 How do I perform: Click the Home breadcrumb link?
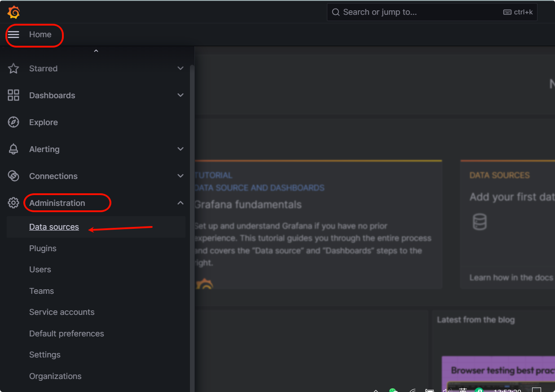[x=40, y=35]
